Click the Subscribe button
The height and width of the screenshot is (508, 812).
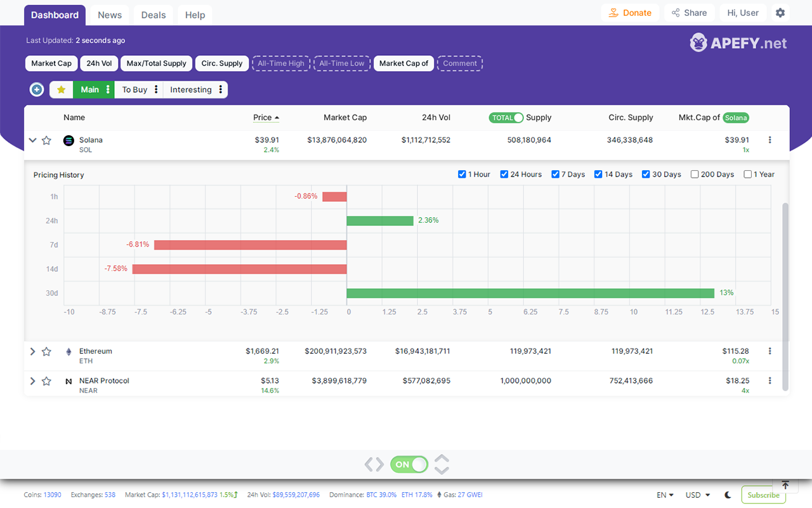click(x=763, y=495)
